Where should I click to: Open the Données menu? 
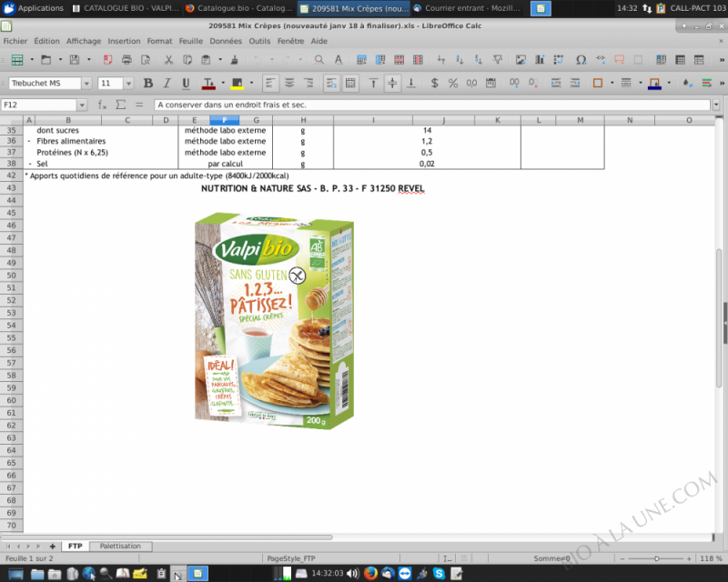226,41
